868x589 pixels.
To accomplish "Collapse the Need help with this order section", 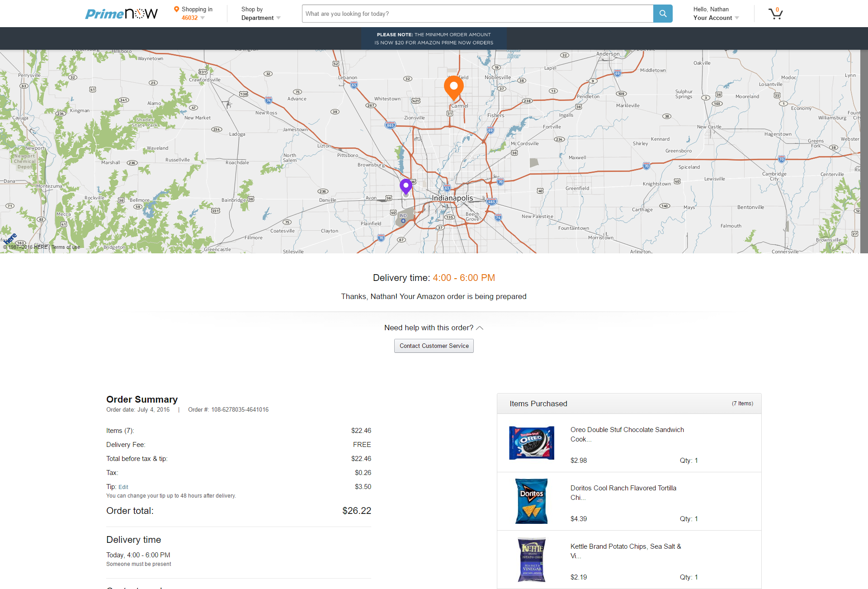I will point(480,328).
